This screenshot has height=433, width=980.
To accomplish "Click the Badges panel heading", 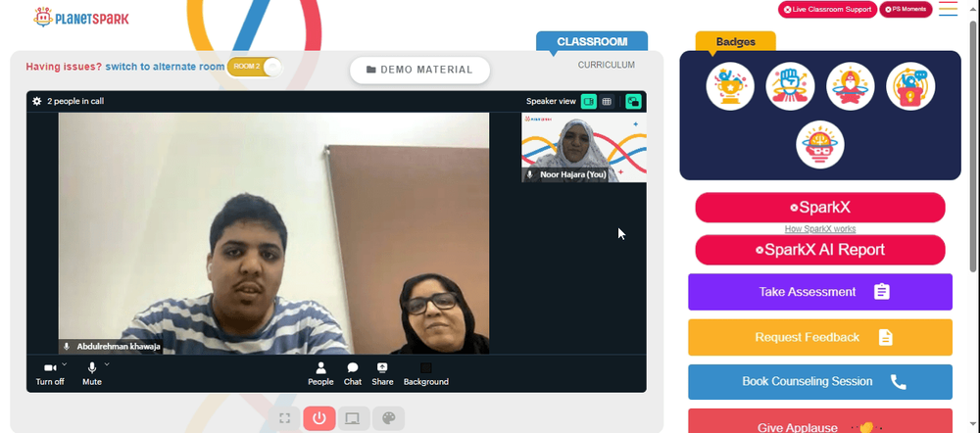I will [x=736, y=42].
